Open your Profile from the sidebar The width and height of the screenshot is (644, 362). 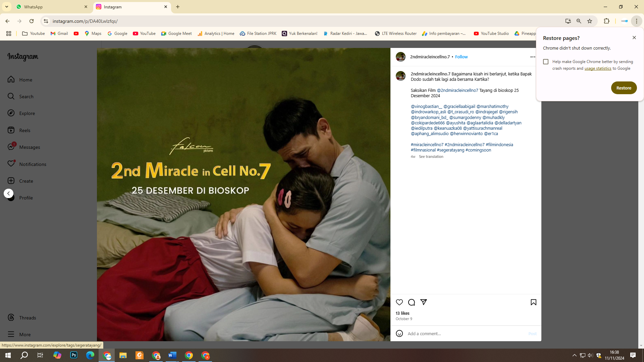pyautogui.click(x=20, y=198)
